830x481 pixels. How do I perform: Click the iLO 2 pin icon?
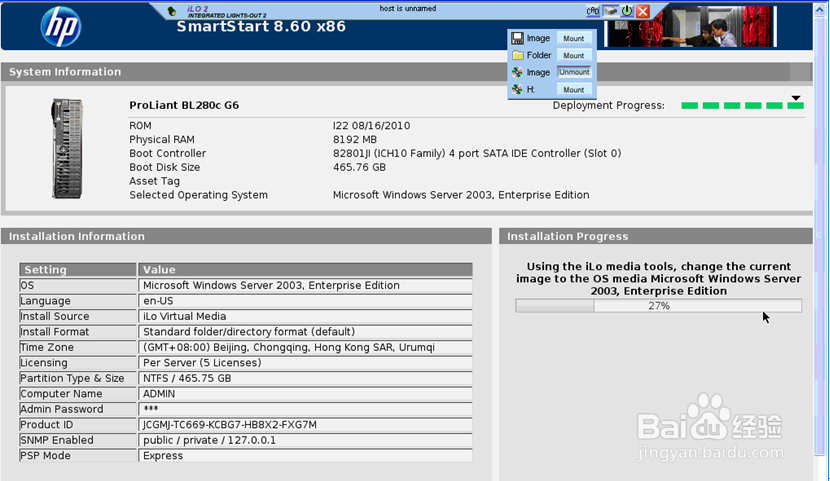coord(172,11)
